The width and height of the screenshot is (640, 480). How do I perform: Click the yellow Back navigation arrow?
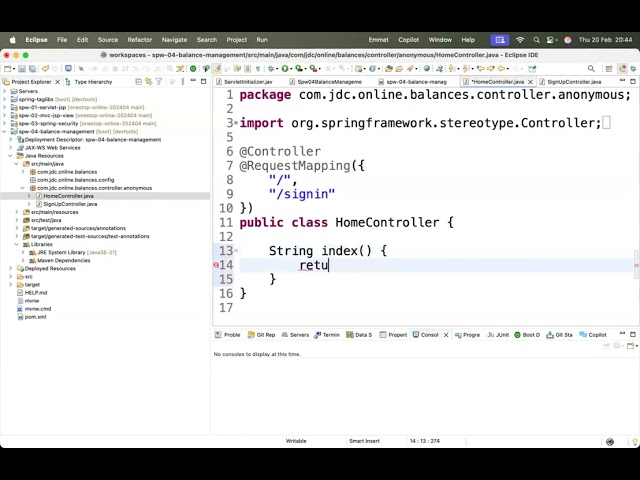pos(501,69)
